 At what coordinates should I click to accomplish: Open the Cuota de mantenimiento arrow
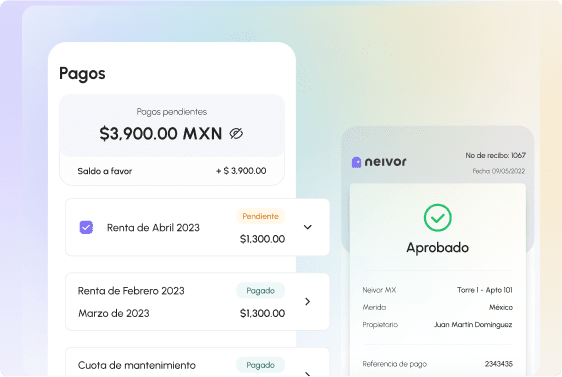pyautogui.click(x=308, y=373)
